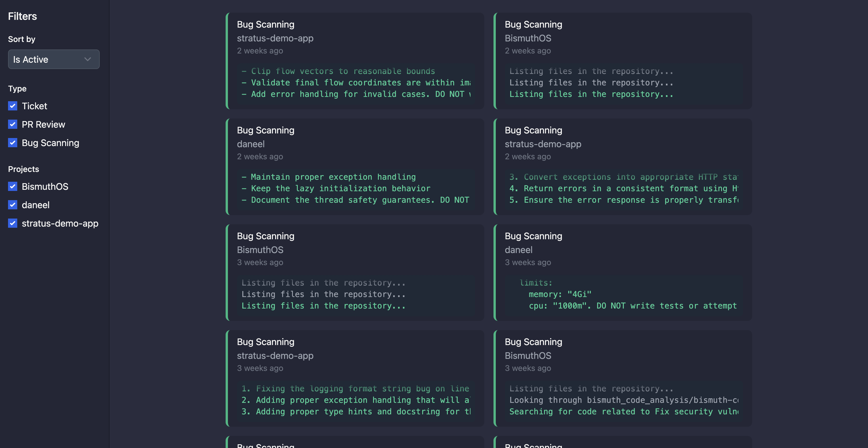Open stratus-demo-app card about fixing logging format
The image size is (868, 448).
tap(355, 378)
